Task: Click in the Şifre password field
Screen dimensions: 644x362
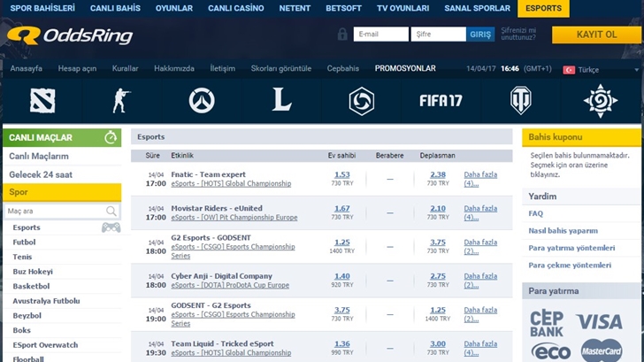Action: coord(438,35)
